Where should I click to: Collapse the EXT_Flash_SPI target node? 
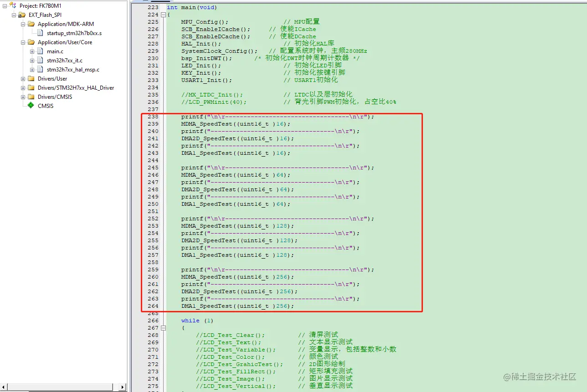pyautogui.click(x=14, y=15)
